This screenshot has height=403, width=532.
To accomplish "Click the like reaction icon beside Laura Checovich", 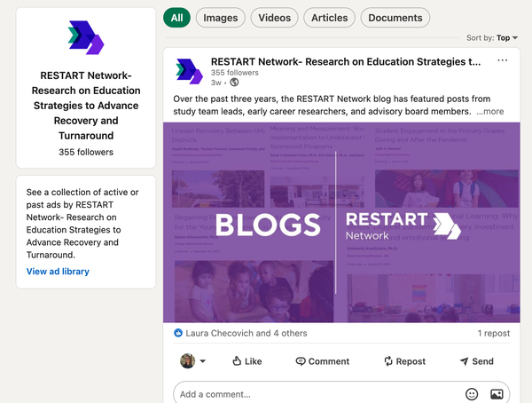I will click(x=178, y=333).
